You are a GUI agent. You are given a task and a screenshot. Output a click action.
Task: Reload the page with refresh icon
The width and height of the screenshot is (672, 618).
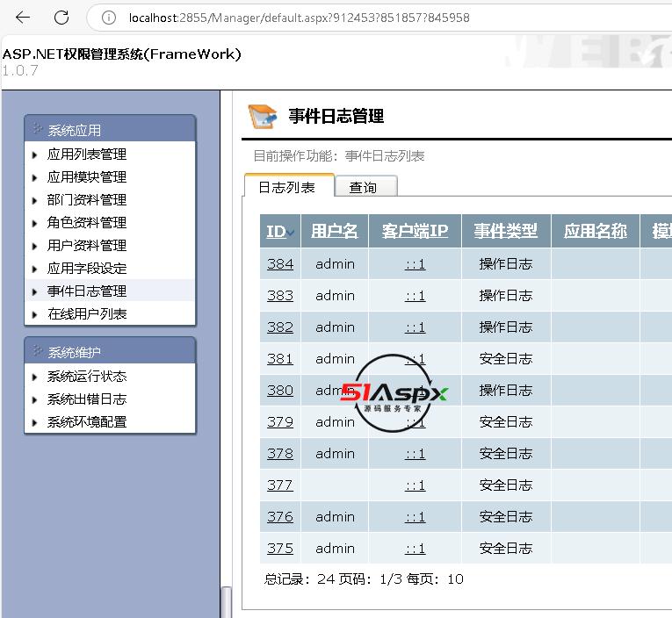[61, 18]
